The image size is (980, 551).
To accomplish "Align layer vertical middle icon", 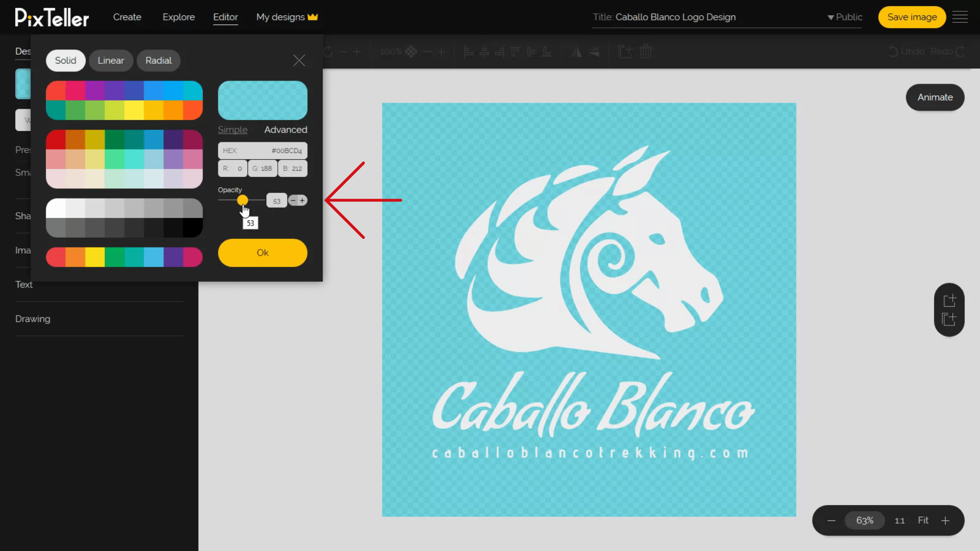I will pos(531,52).
